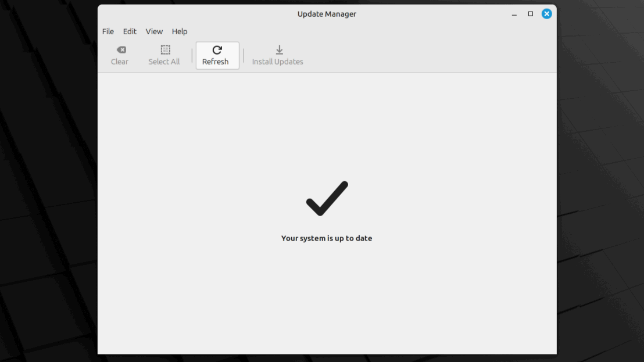The width and height of the screenshot is (644, 362).
Task: Click empty area below the status message
Action: (x=327, y=302)
